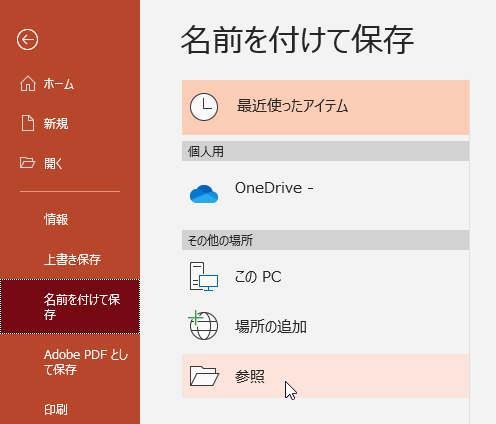Click the new document page icon

click(x=28, y=123)
